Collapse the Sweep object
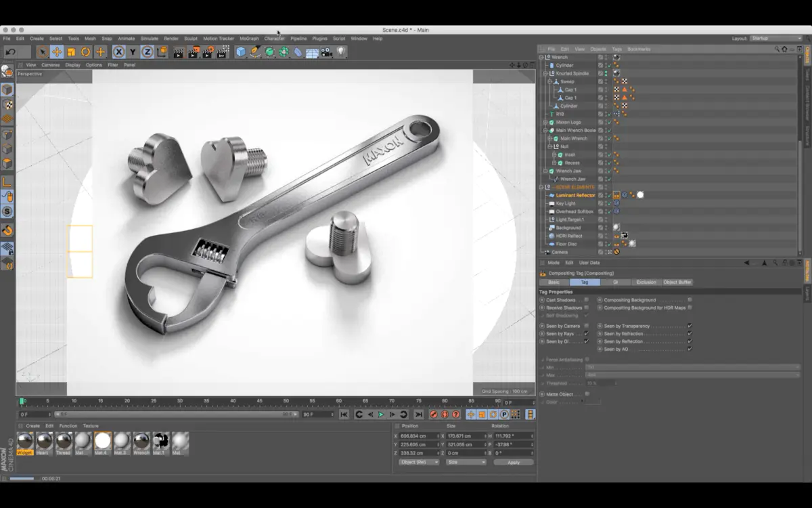The height and width of the screenshot is (508, 812). tap(550, 81)
